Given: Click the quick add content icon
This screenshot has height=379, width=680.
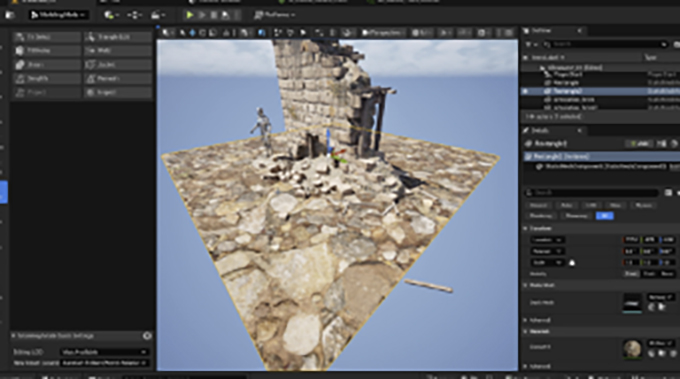Looking at the screenshot, I should tap(111, 15).
